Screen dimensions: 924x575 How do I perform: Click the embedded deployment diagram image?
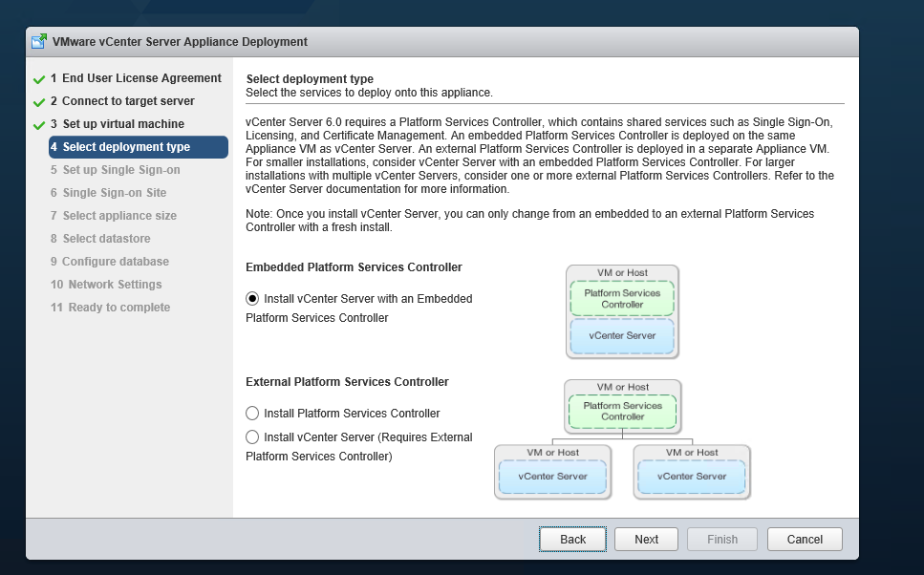622,311
